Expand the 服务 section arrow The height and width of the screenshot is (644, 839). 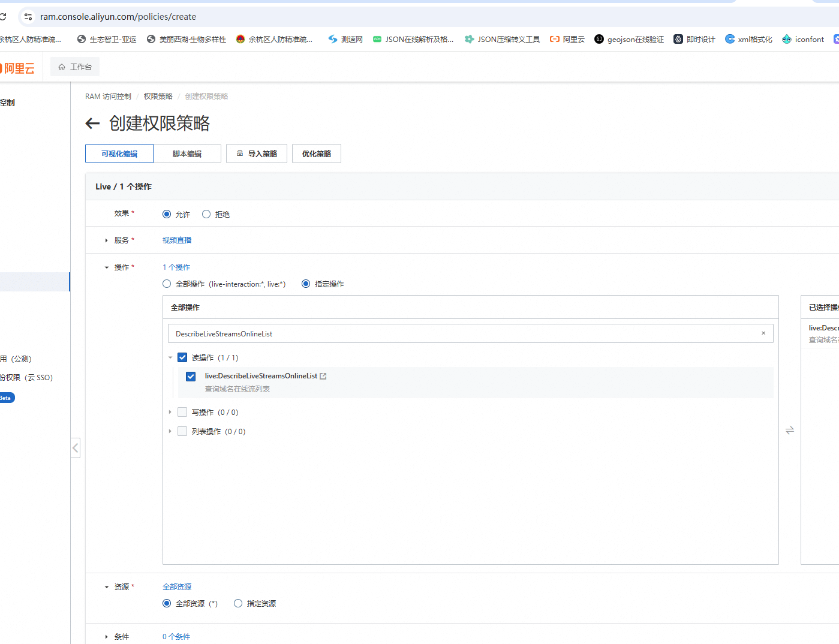click(107, 240)
